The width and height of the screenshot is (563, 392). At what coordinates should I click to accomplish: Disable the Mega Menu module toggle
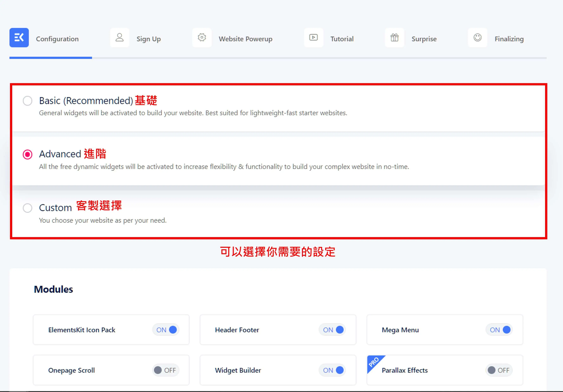click(499, 330)
